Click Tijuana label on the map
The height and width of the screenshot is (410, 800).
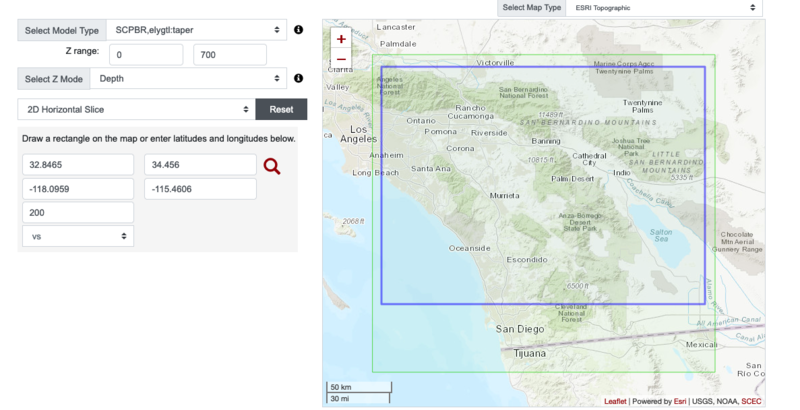coord(529,353)
